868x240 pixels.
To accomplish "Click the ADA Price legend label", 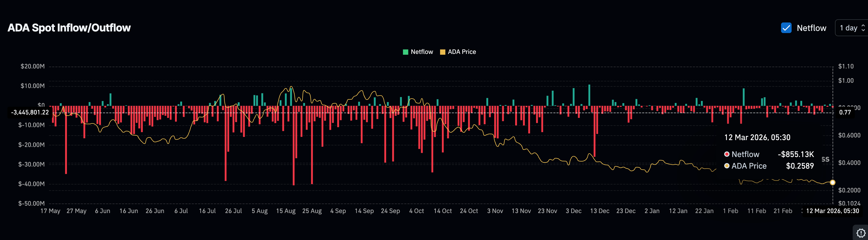I will [x=462, y=52].
